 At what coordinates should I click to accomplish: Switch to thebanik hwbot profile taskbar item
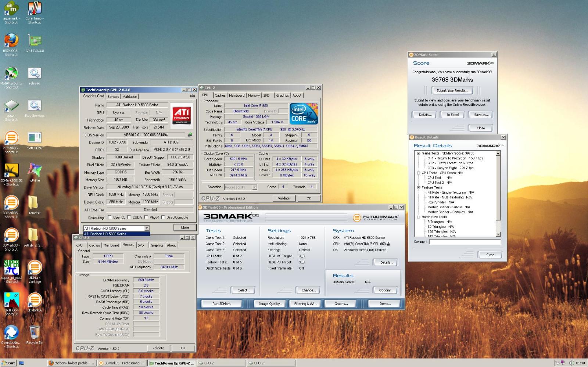pyautogui.click(x=72, y=363)
